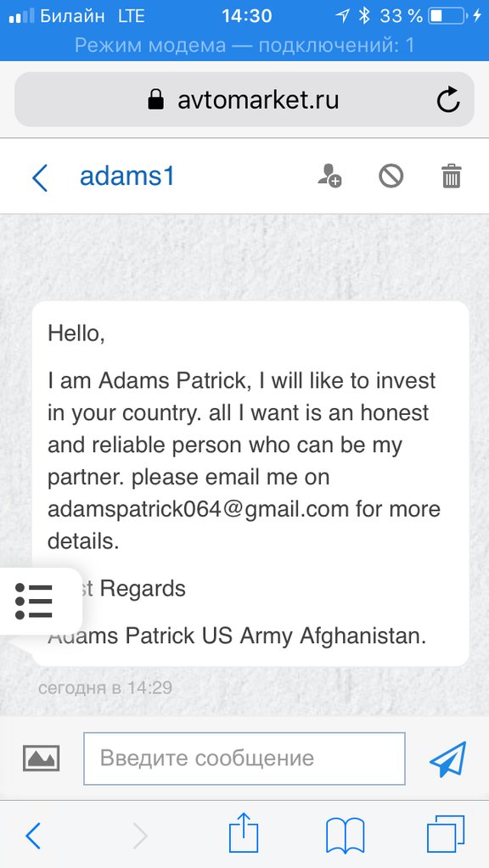Tap the adamspatrick064@gmail.com email address
Viewport: 489px width, 868px height.
coord(199,509)
